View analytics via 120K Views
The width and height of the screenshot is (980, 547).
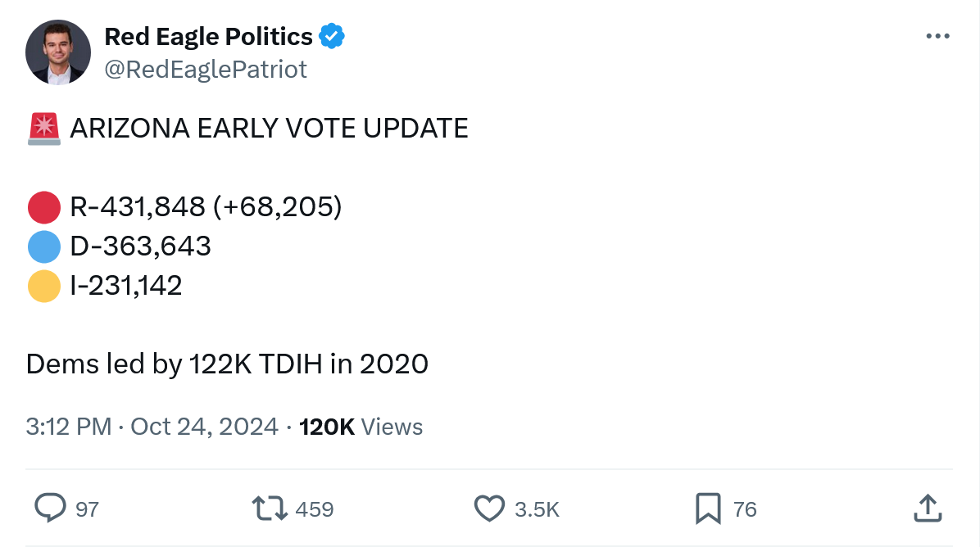click(x=361, y=427)
